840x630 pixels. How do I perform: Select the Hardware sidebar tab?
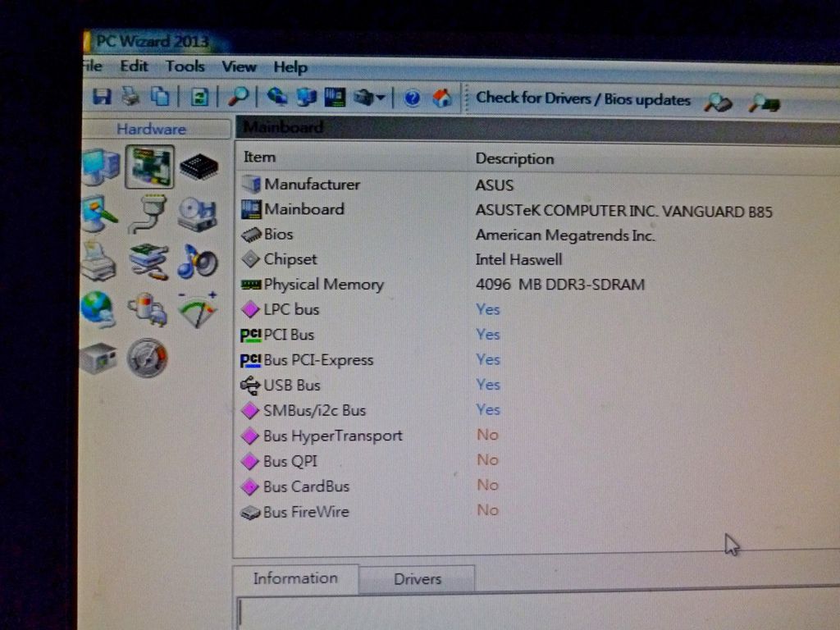click(152, 129)
